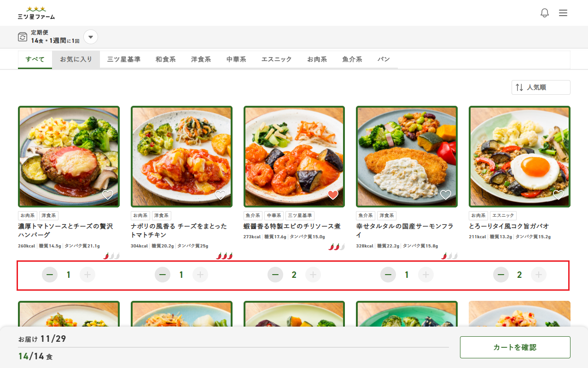Open the ナポリの風香るトマトチキン dish photo
Screen dimensions: 588x368
point(181,156)
